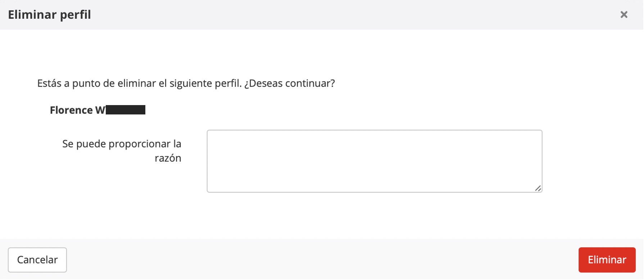This screenshot has height=280, width=644.
Task: Click the "Se puede proporcionar la" label line
Action: (x=122, y=144)
